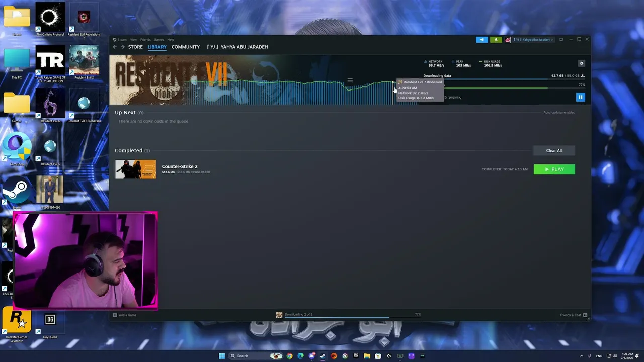Screen dimensions: 644x362
Task: Open Microsoft Edge from the taskbar
Action: click(x=300, y=356)
